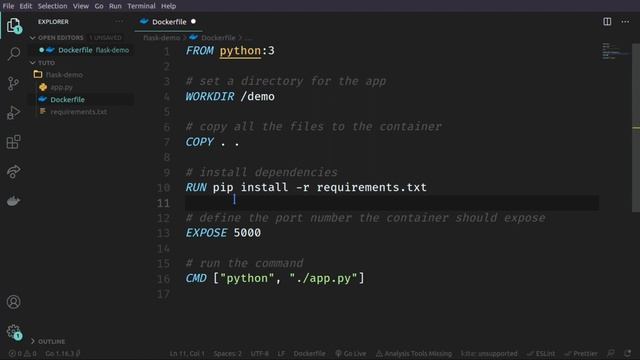Image resolution: width=640 pixels, height=360 pixels.
Task: Click the EXPLORER panel title
Action: tap(53, 22)
